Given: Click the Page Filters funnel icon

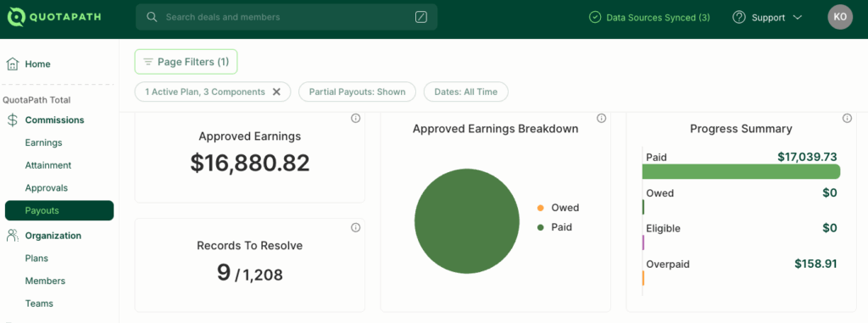Looking at the screenshot, I should point(147,62).
